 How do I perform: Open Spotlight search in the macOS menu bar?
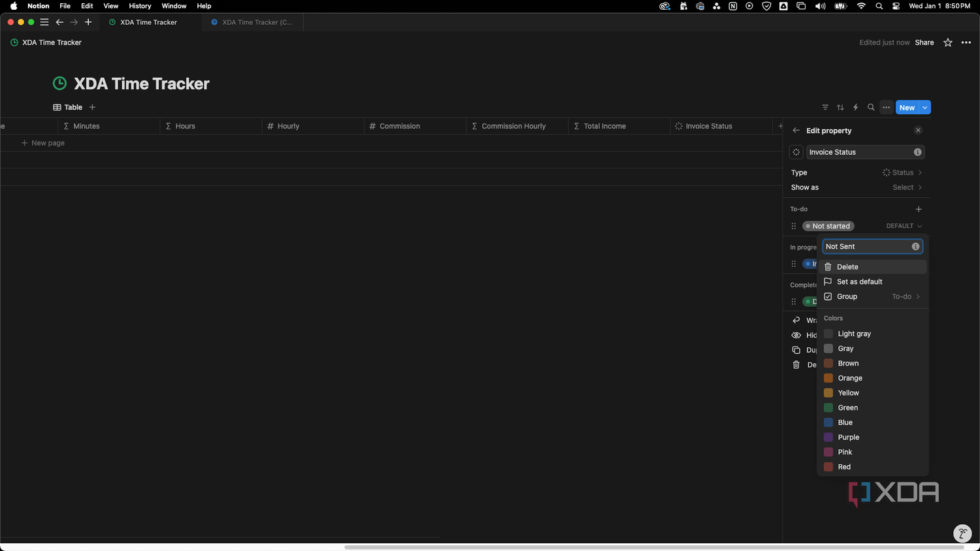pos(879,6)
